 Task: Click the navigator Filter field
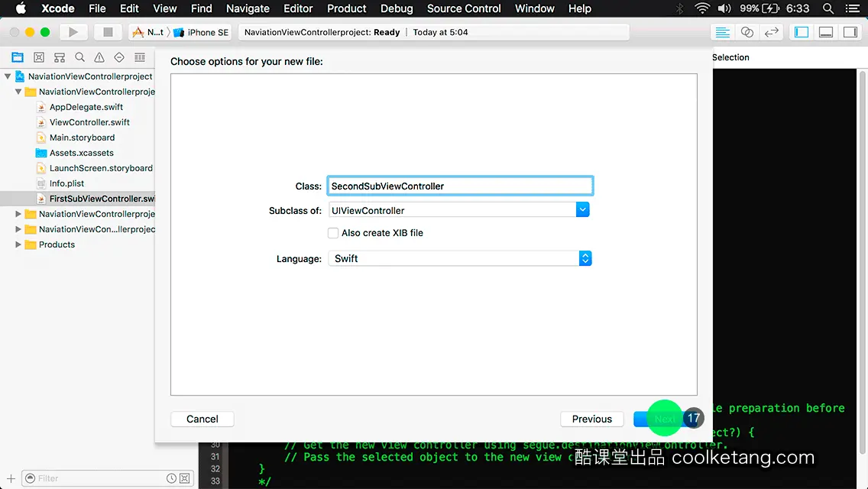tap(108, 478)
